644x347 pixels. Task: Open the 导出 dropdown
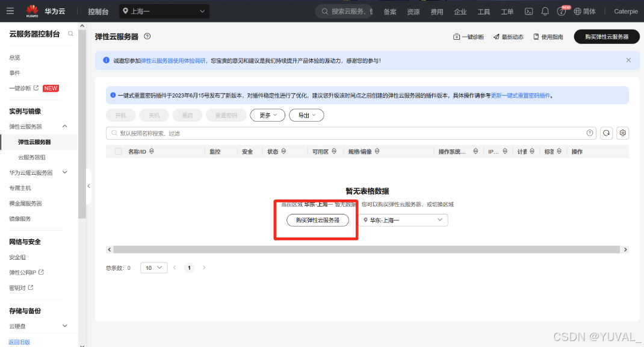[x=306, y=116]
